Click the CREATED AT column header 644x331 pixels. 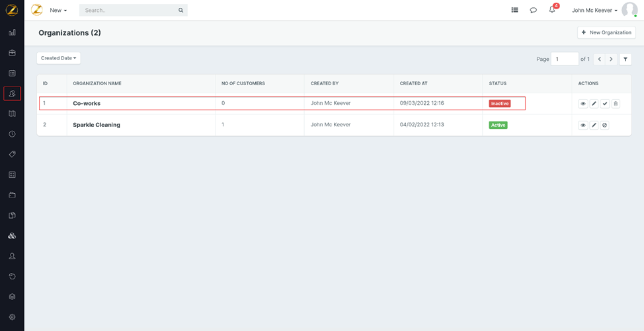coord(414,83)
